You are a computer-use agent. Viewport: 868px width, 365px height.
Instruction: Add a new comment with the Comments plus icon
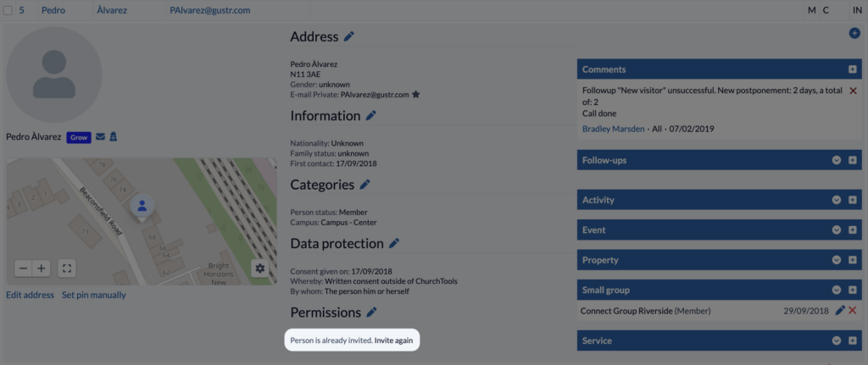point(853,69)
